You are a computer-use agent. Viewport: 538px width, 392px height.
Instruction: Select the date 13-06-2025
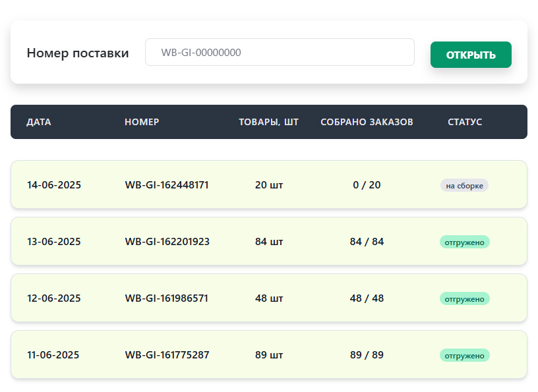pos(54,241)
